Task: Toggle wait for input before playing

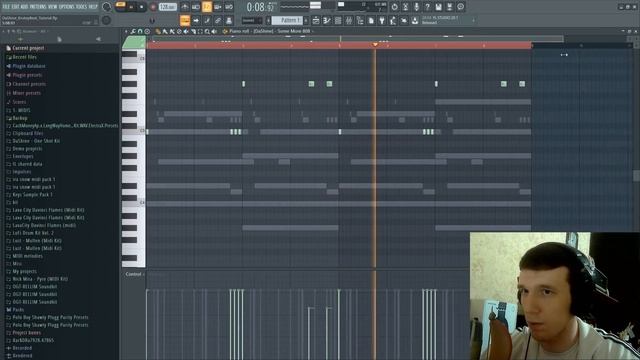Action: tap(196, 7)
